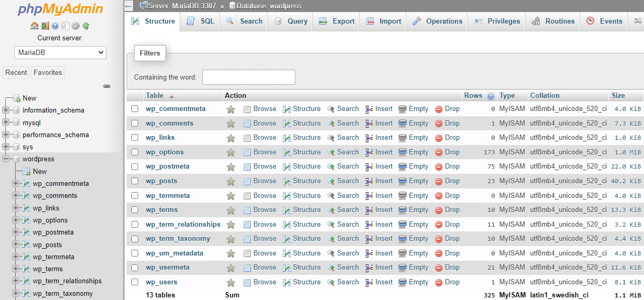Open phpMyAdmin documentation help icon
This screenshot has height=300, width=644.
[55, 26]
